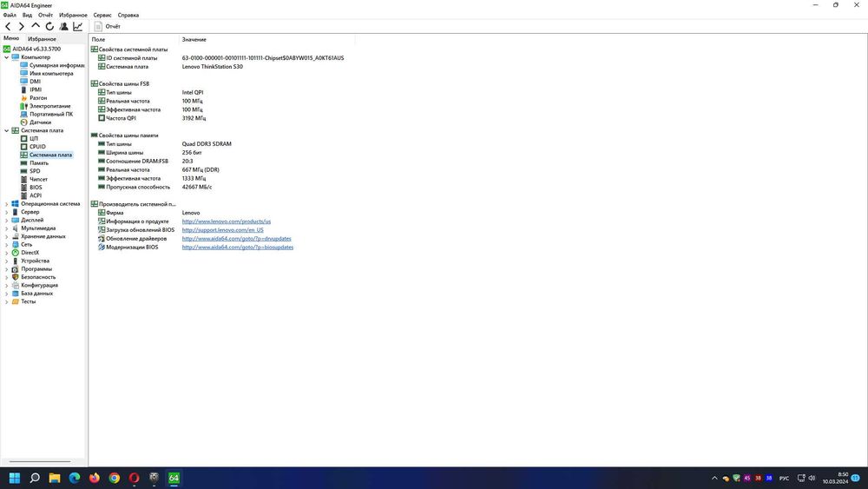The width and height of the screenshot is (868, 489).
Task: Expand the Операционная система node
Action: (x=7, y=204)
